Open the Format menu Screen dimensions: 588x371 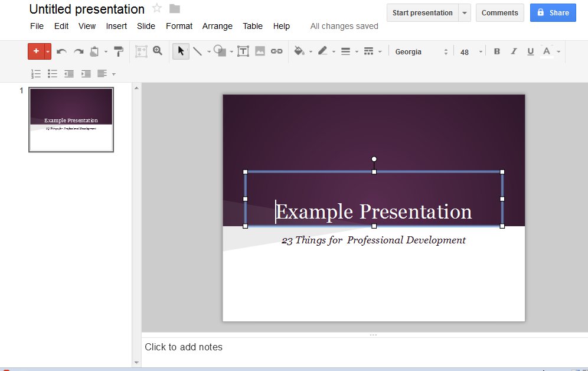[x=179, y=26]
